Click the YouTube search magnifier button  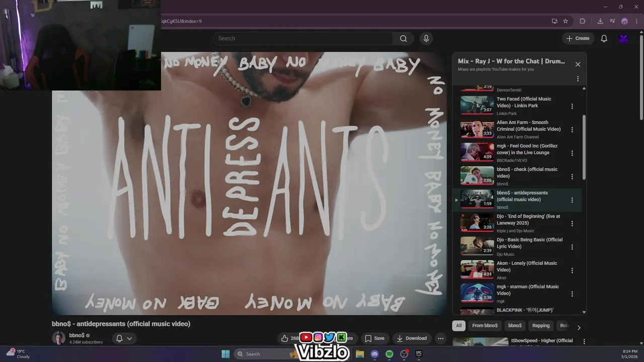pyautogui.click(x=404, y=38)
